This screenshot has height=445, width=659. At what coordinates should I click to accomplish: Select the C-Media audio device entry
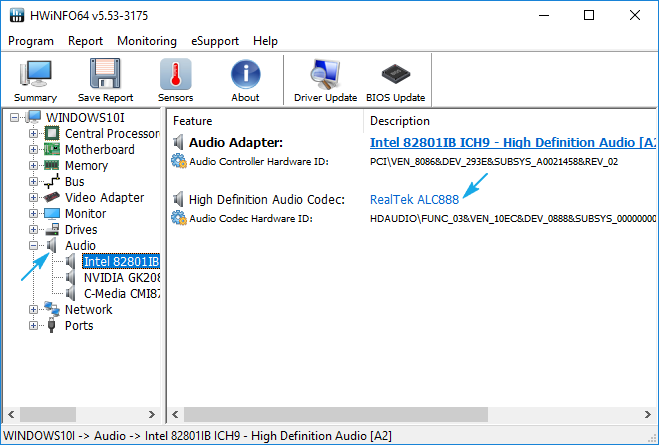tap(120, 293)
